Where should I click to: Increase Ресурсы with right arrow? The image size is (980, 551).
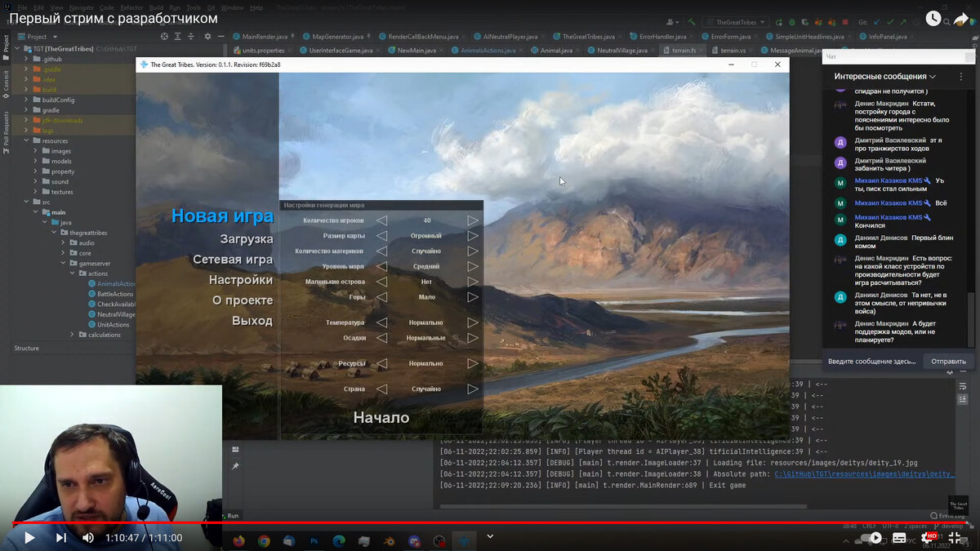(473, 363)
